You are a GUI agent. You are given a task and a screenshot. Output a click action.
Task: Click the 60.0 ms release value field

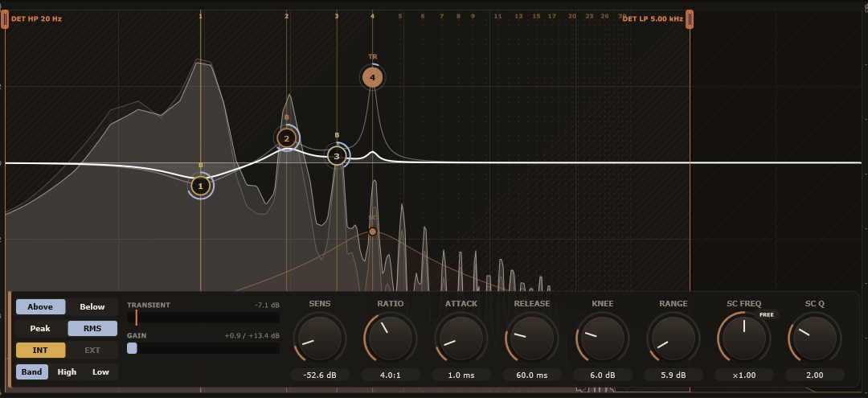532,375
